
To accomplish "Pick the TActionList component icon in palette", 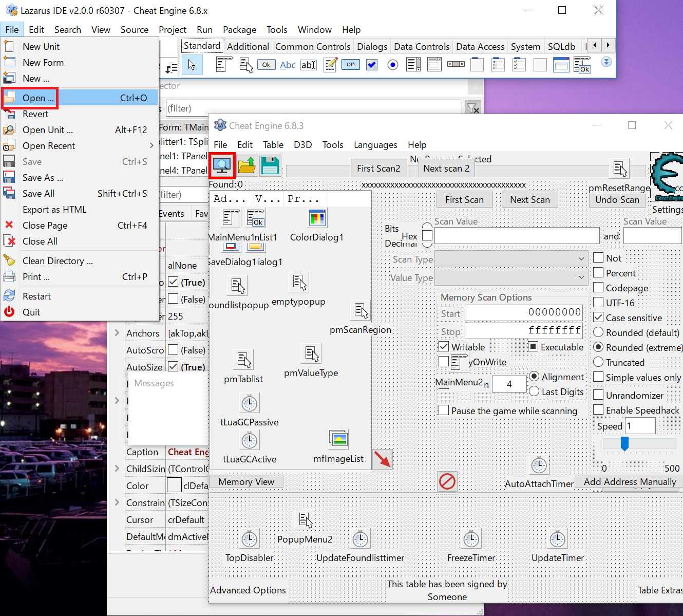I will click(x=582, y=65).
